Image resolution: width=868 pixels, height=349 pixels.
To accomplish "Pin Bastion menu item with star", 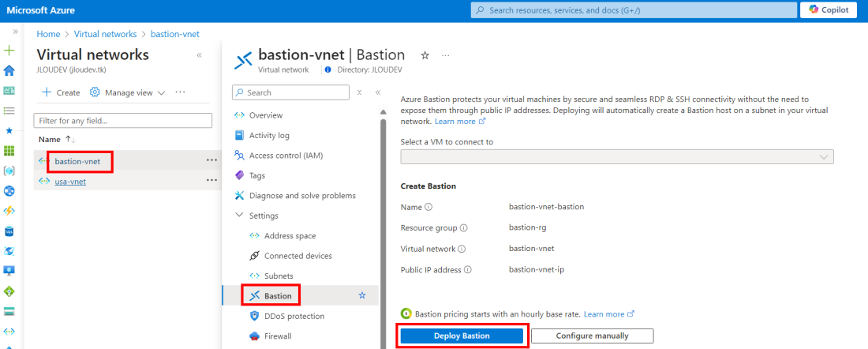I will [x=362, y=295].
